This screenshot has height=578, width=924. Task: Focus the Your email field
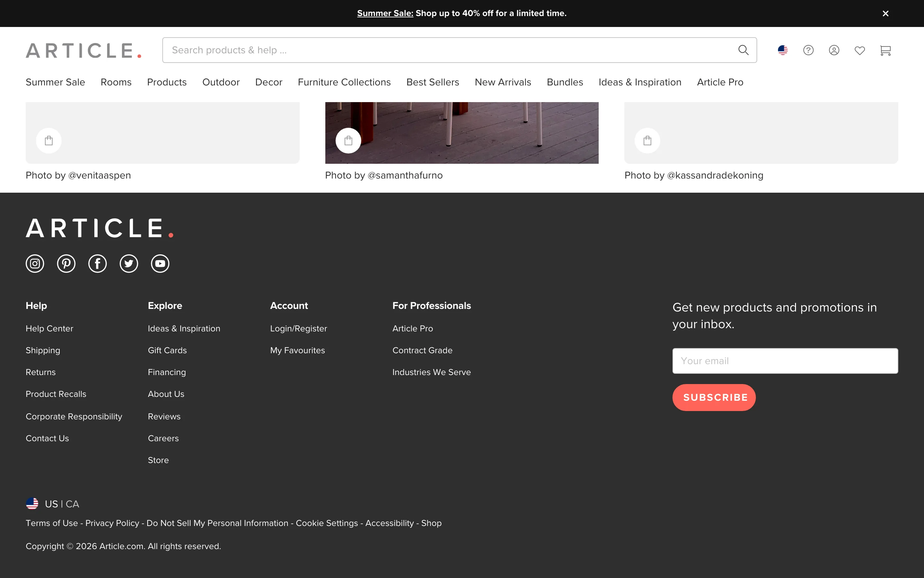pos(785,361)
